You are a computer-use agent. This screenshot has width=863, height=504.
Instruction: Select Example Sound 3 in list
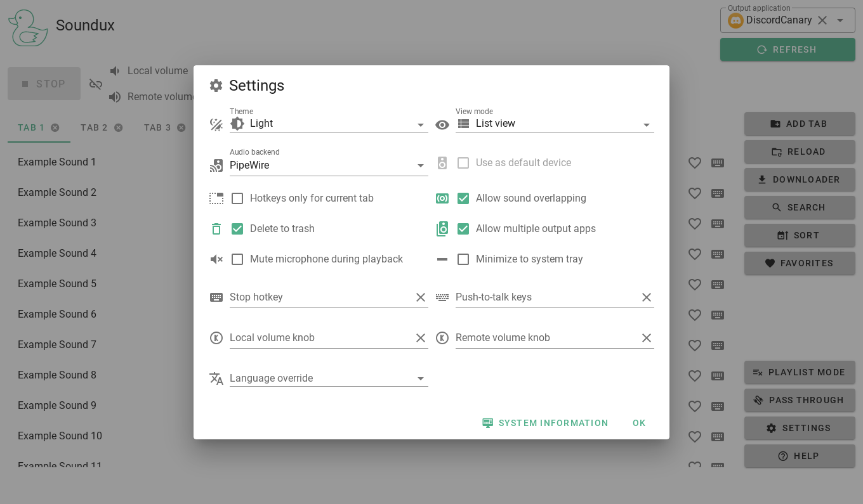coord(57,223)
